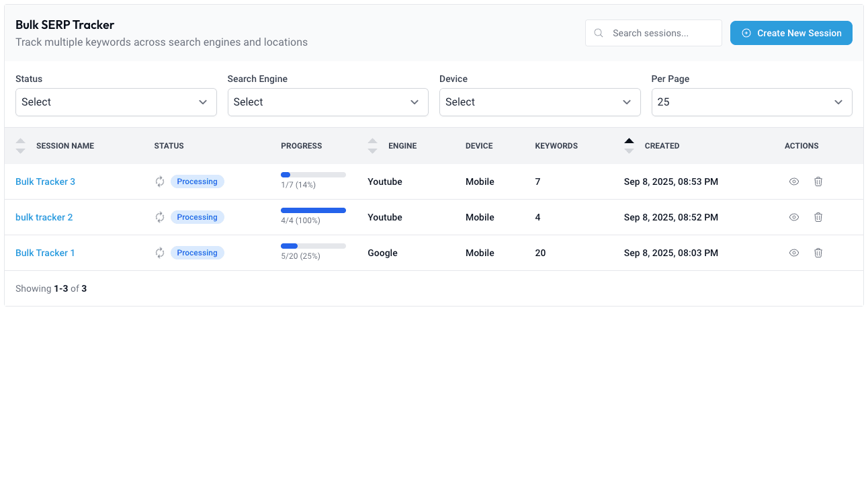Open the Bulk Tracker 3 session link
868x486 pixels.
point(45,181)
